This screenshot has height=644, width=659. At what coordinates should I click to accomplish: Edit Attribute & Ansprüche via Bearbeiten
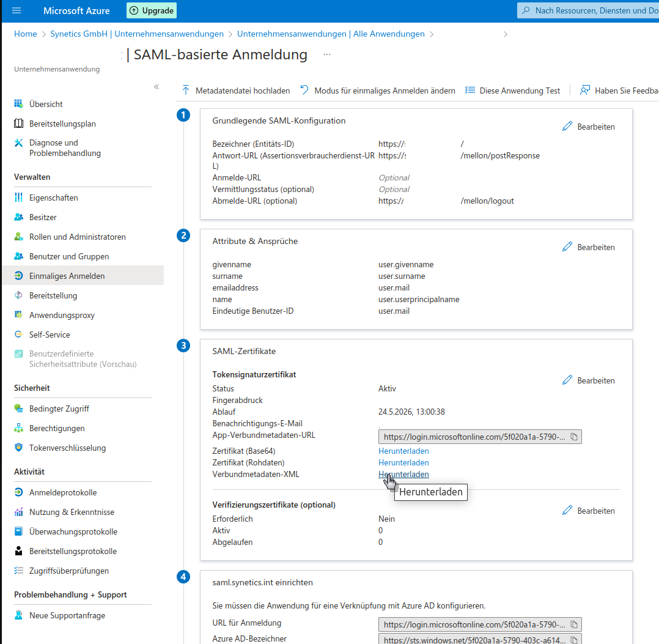(x=588, y=247)
